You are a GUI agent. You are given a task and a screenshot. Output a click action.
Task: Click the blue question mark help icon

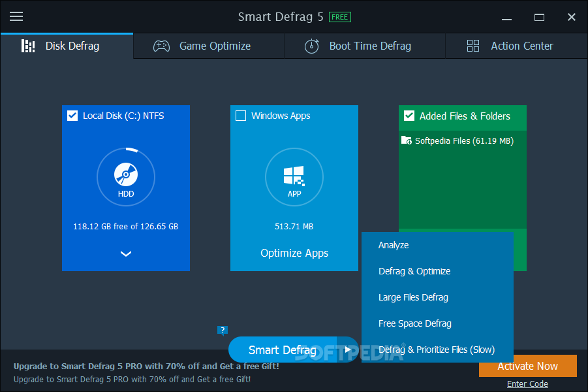pyautogui.click(x=223, y=330)
